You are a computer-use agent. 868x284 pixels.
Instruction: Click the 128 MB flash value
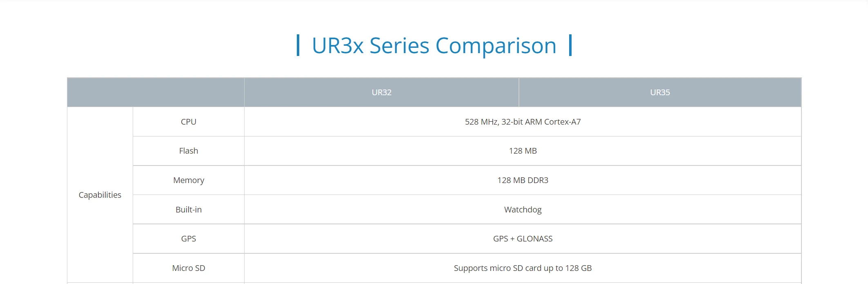[x=523, y=151]
